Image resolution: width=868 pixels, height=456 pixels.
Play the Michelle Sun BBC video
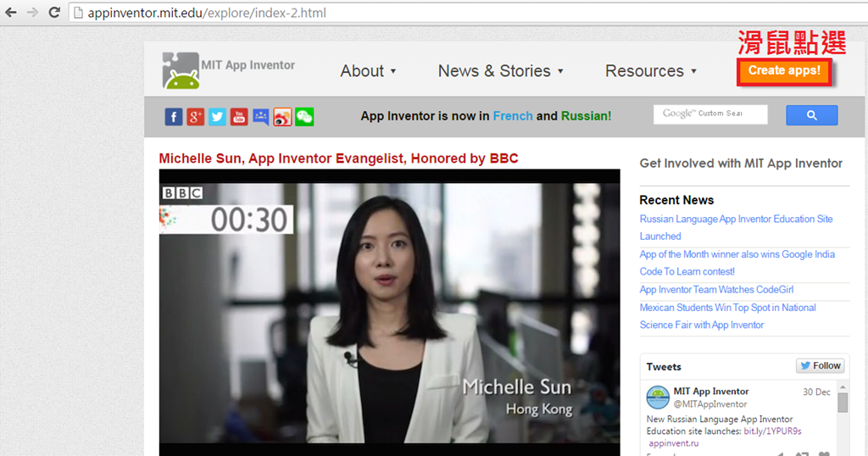(x=389, y=313)
